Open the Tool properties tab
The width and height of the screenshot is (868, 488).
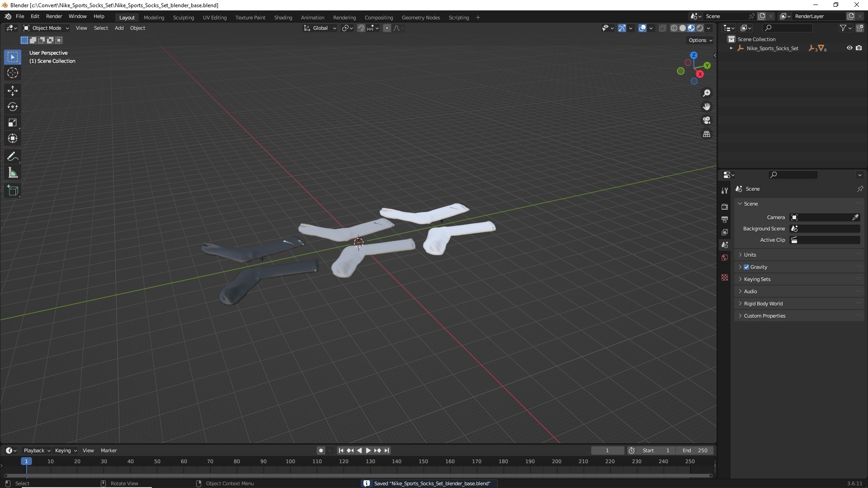pos(725,191)
